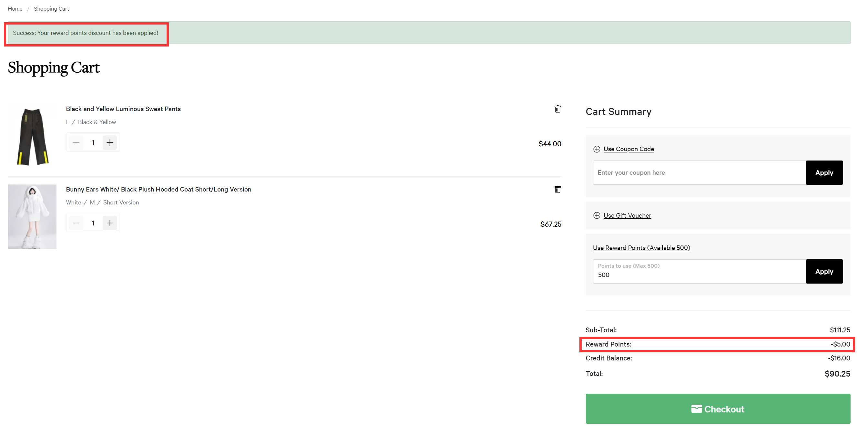Screen dimensions: 868x426
Task: Go to Home breadcrumb
Action: (15, 9)
